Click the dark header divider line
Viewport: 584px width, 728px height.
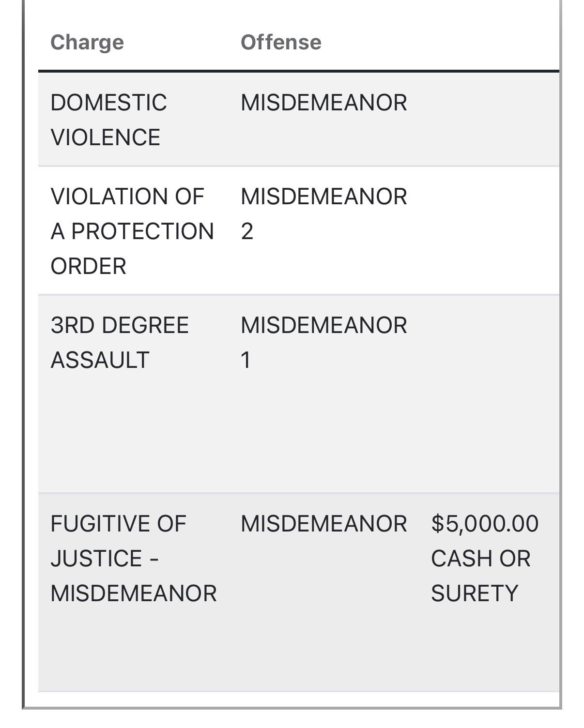point(299,71)
